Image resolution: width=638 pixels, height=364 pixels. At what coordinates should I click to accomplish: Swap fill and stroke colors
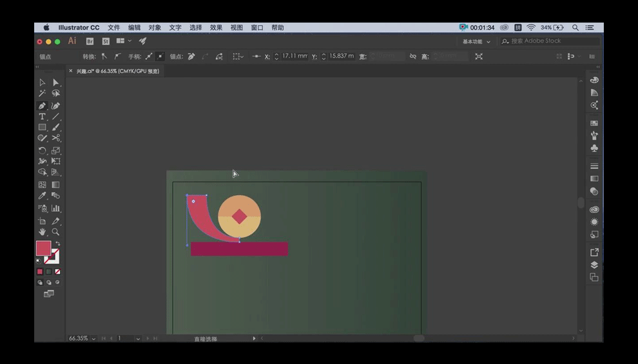(x=57, y=244)
